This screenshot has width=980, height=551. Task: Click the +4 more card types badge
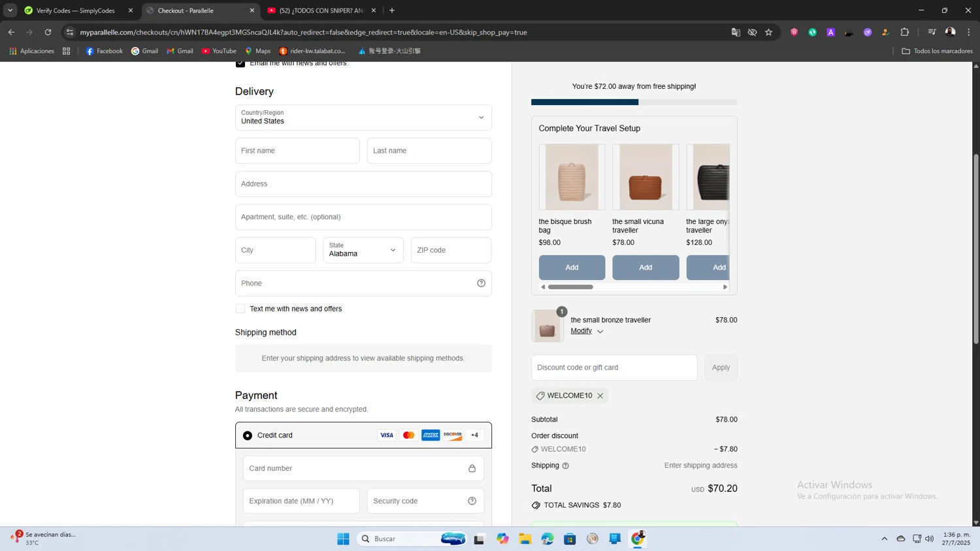point(475,435)
